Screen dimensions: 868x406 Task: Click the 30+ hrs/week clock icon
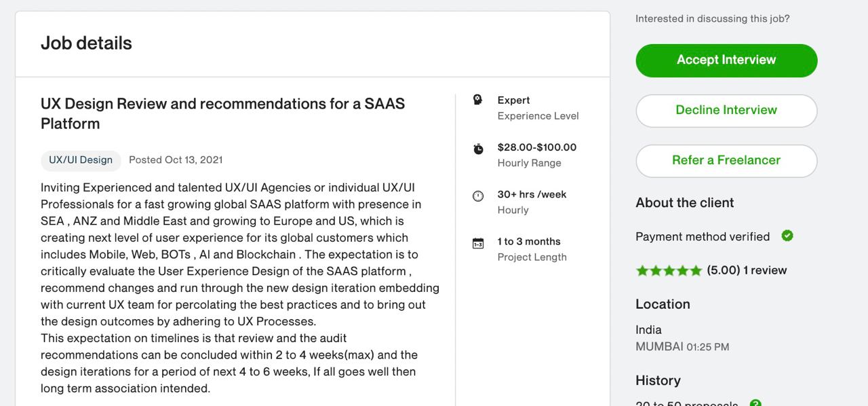coord(478,196)
